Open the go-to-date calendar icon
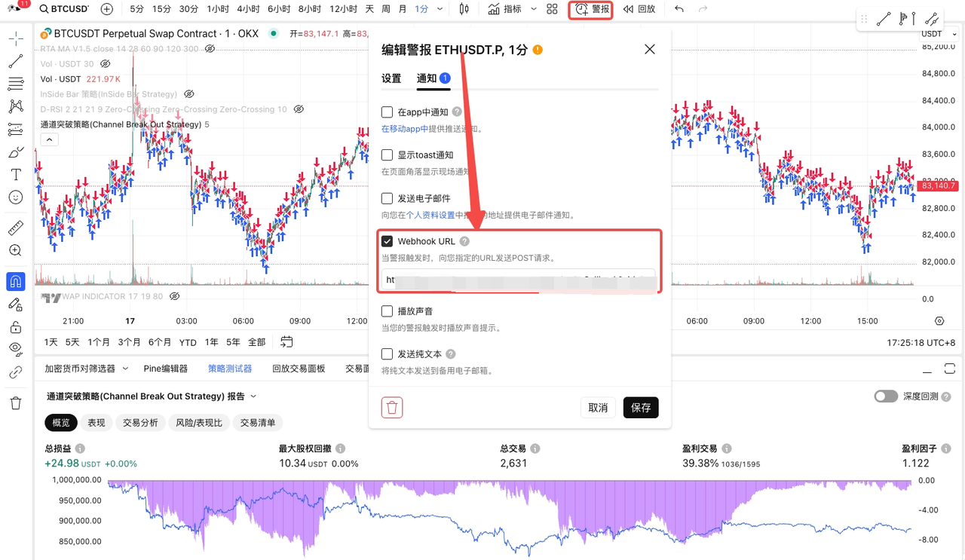The height and width of the screenshot is (560, 965). click(x=286, y=342)
